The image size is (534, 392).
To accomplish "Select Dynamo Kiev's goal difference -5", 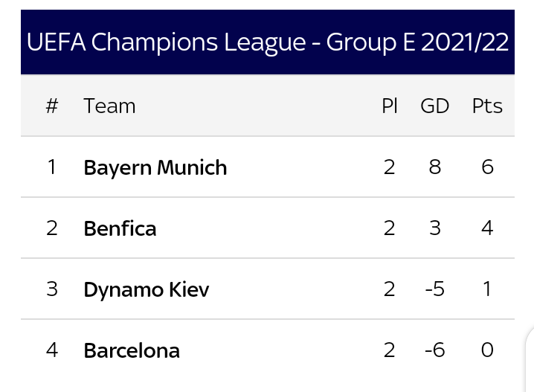I will tap(435, 289).
